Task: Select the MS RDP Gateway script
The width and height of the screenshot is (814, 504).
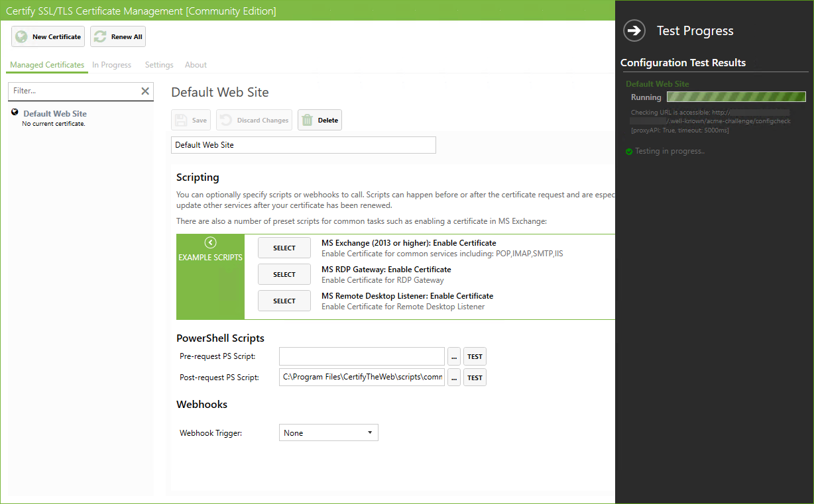Action: coord(284,274)
